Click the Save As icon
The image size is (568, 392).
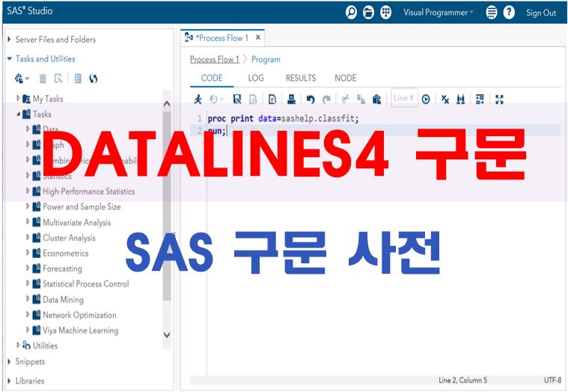(x=253, y=99)
